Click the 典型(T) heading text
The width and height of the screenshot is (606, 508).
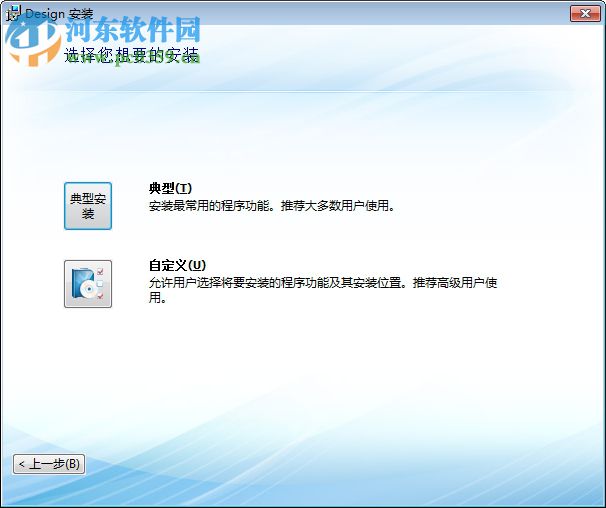(170, 188)
